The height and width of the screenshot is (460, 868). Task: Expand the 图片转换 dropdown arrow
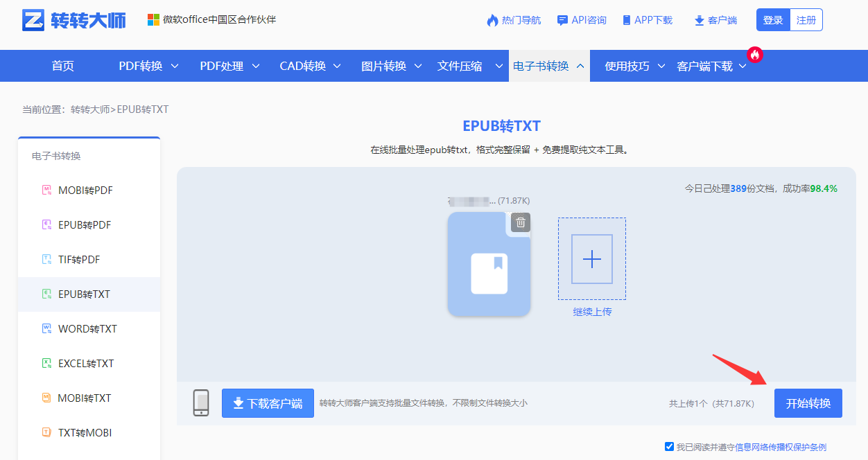pos(418,66)
